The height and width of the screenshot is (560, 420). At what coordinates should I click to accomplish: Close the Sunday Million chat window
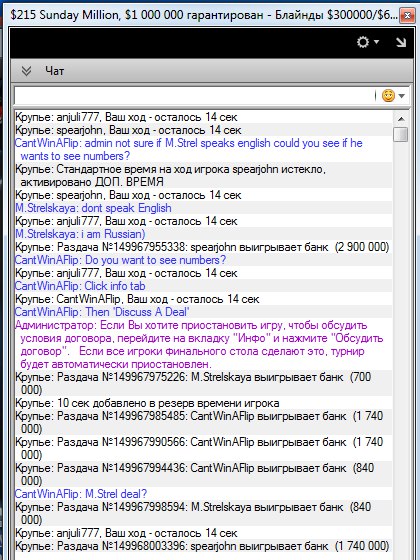pos(407,16)
